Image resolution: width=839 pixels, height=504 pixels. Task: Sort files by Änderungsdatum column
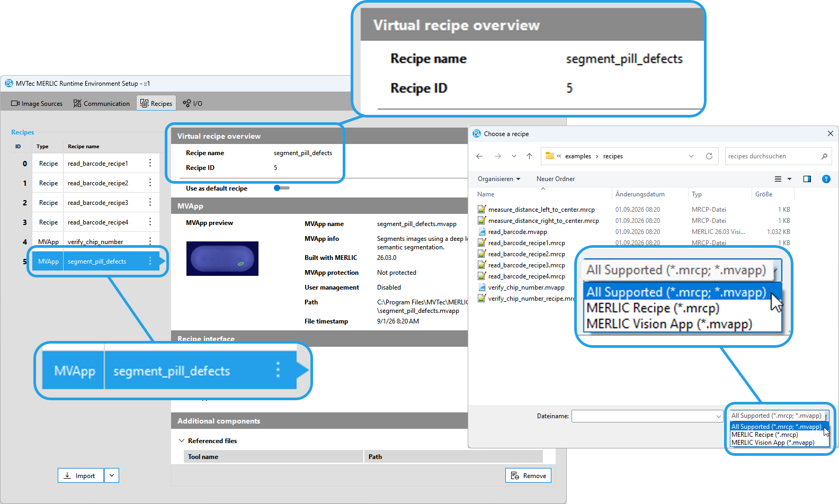[640, 194]
